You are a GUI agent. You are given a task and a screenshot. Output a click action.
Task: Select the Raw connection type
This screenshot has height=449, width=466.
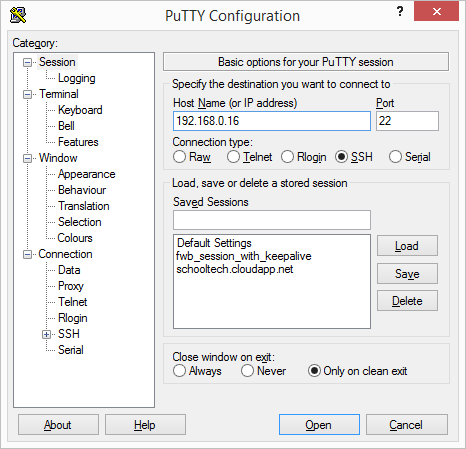click(x=179, y=157)
